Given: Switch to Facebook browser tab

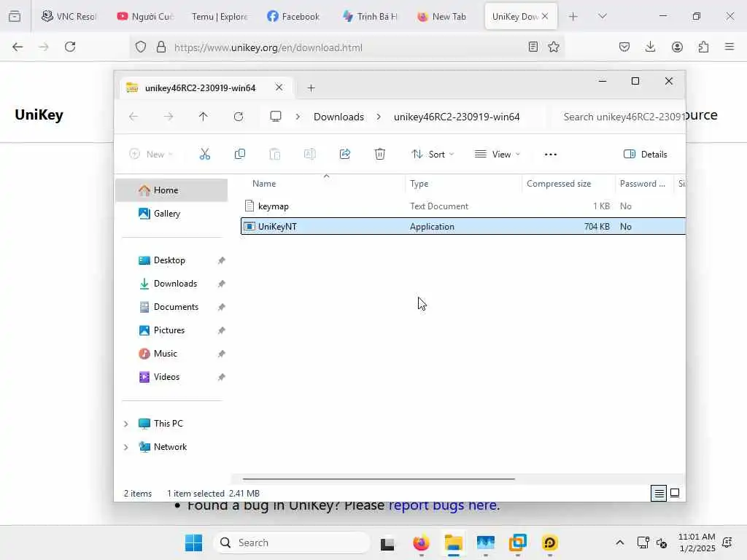Looking at the screenshot, I should (x=294, y=16).
